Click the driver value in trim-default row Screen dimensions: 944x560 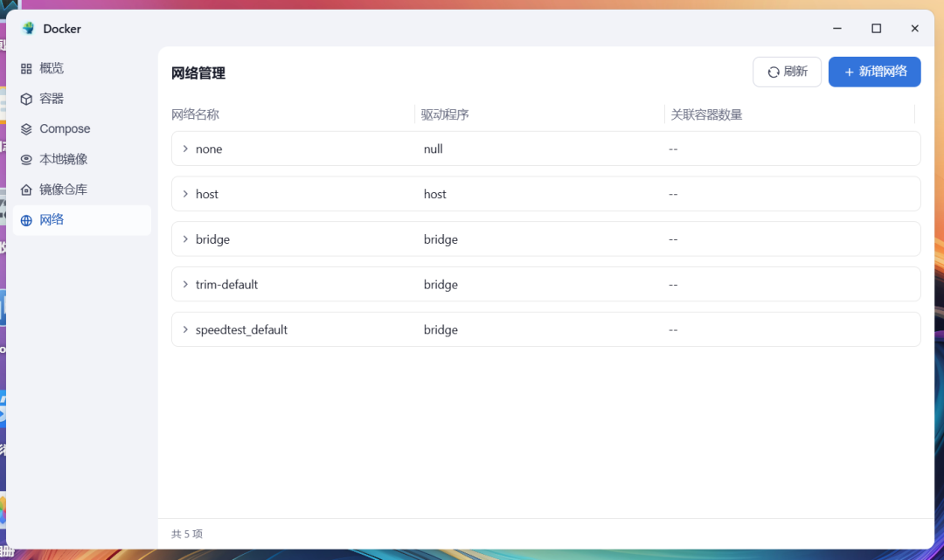pos(441,285)
